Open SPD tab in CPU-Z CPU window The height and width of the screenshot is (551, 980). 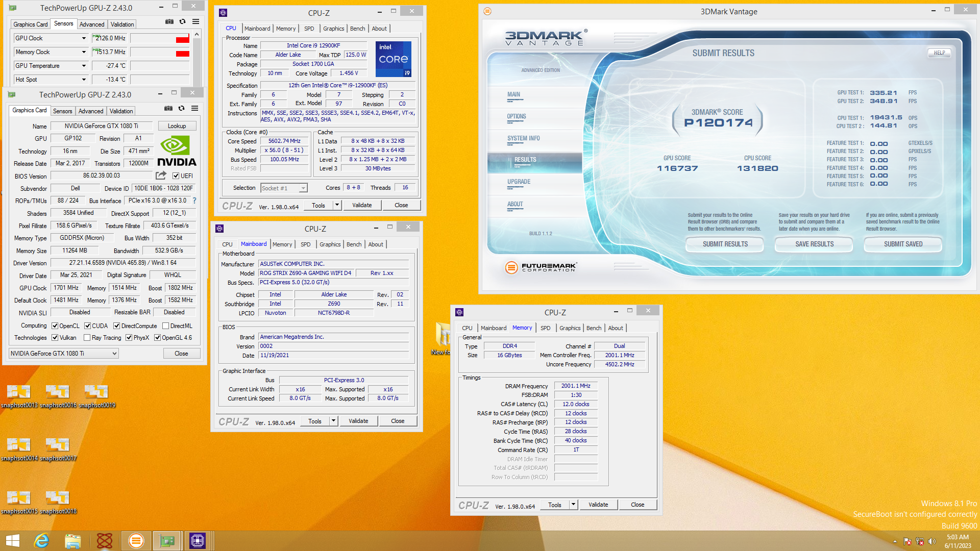pyautogui.click(x=309, y=29)
